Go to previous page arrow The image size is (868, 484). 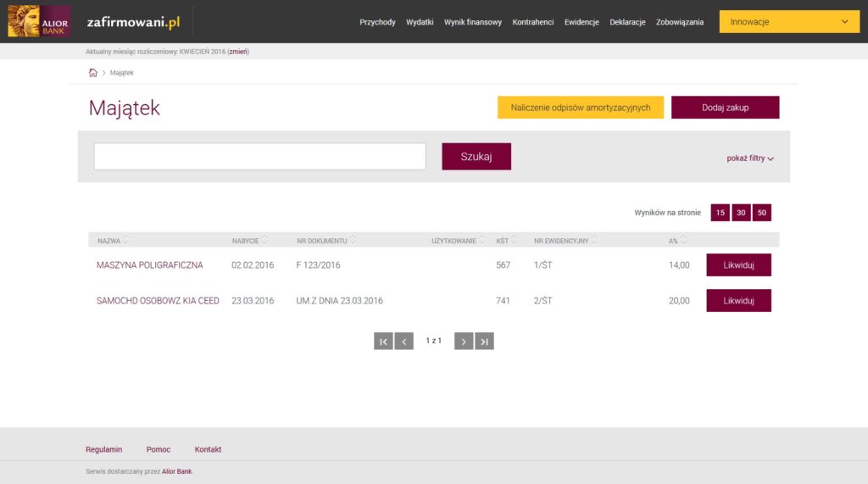tap(404, 341)
